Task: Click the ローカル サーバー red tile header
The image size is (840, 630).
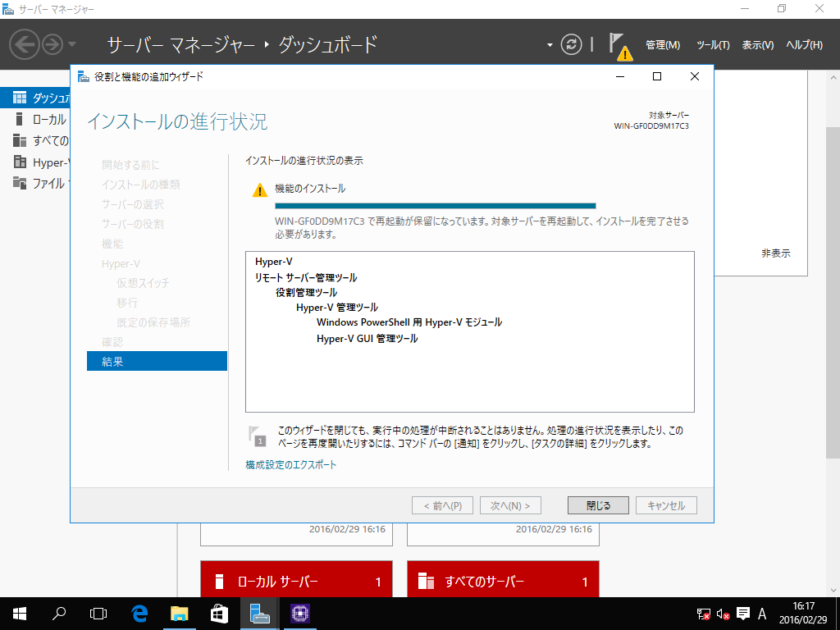Action: coord(296,579)
